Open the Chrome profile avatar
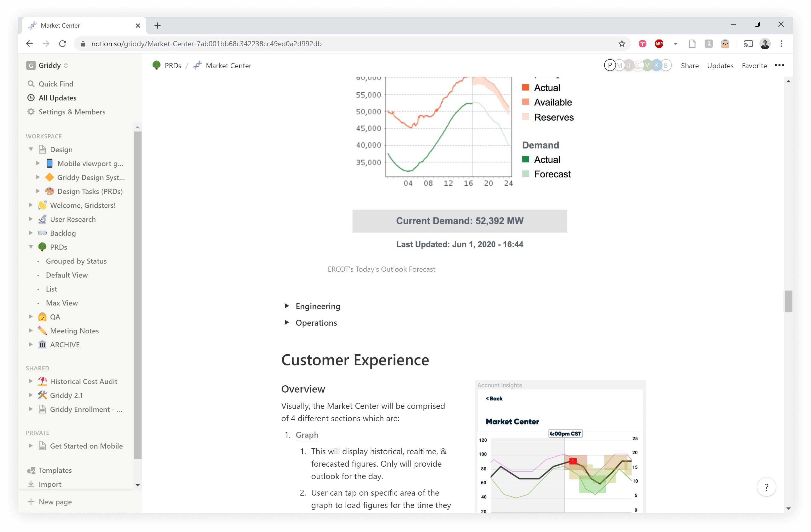This screenshot has height=532, width=811. tap(765, 44)
